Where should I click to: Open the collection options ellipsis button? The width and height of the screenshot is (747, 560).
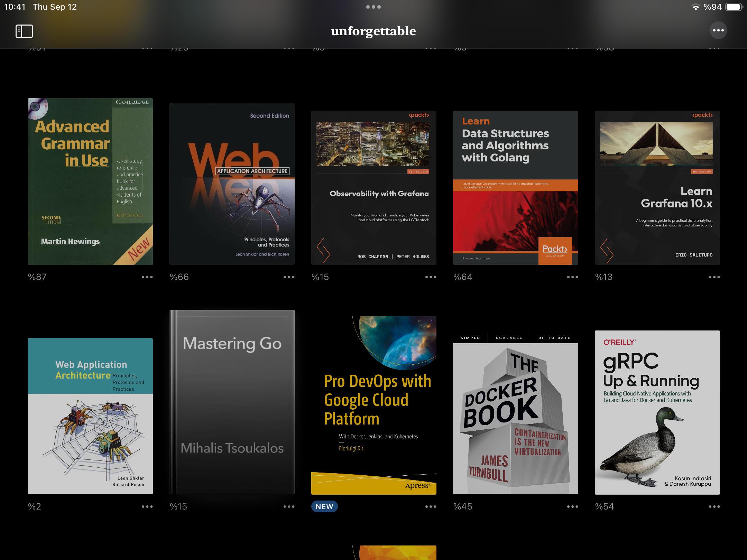(x=718, y=30)
